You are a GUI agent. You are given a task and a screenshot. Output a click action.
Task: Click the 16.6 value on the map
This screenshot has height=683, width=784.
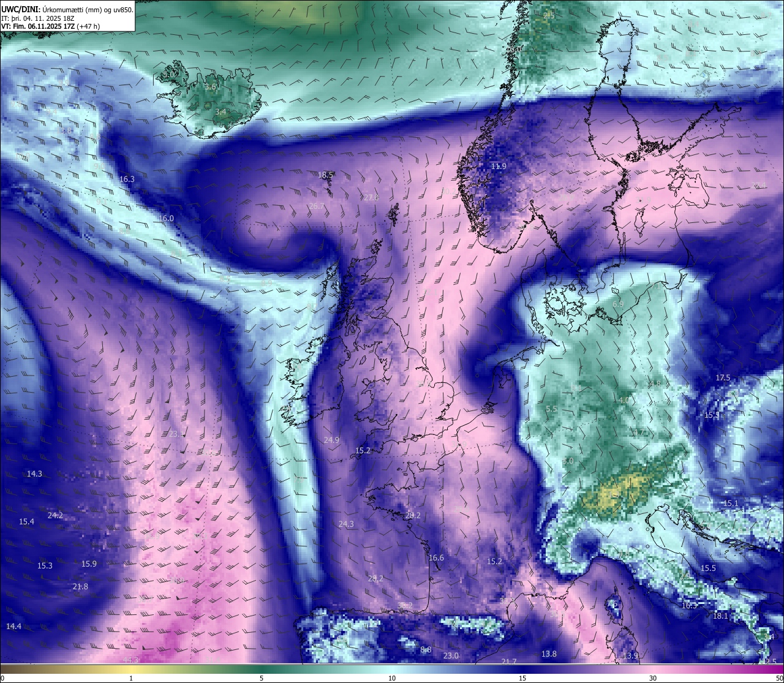(x=436, y=558)
